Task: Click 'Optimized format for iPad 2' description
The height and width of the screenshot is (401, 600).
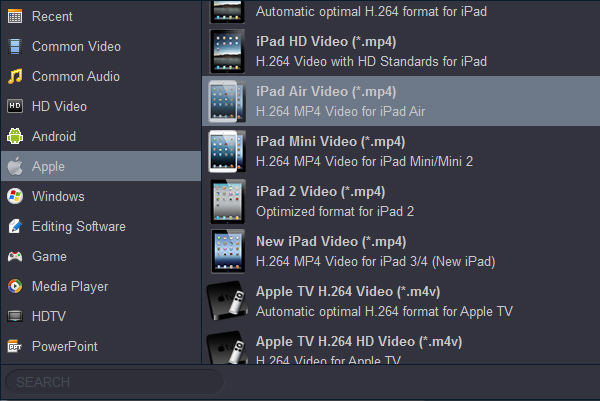Action: 335,211
